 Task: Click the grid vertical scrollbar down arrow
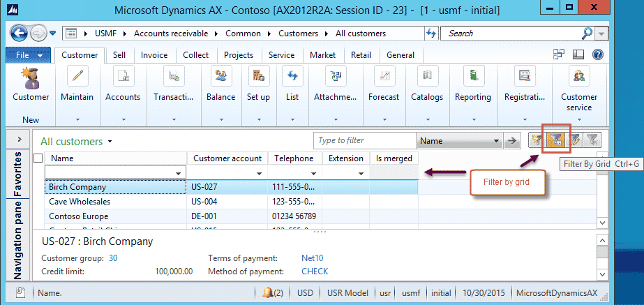[x=603, y=223]
